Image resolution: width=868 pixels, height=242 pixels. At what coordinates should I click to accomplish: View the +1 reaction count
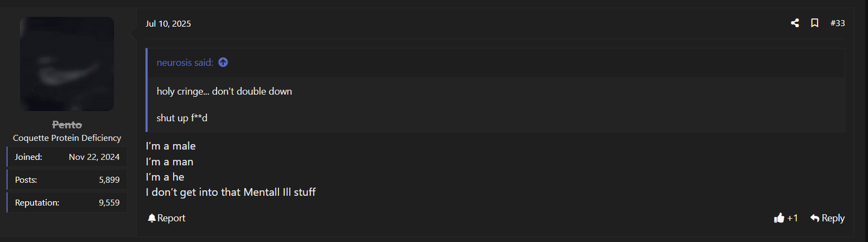(793, 218)
